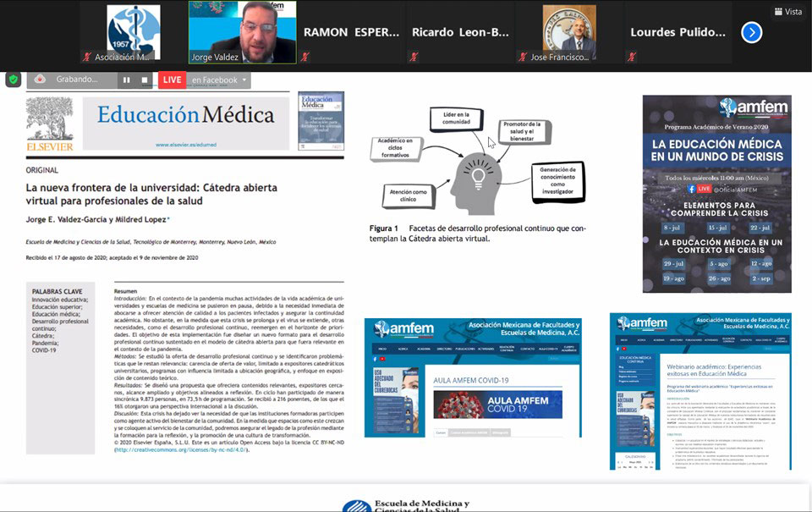Stop the recording
The image size is (812, 512).
tap(145, 80)
